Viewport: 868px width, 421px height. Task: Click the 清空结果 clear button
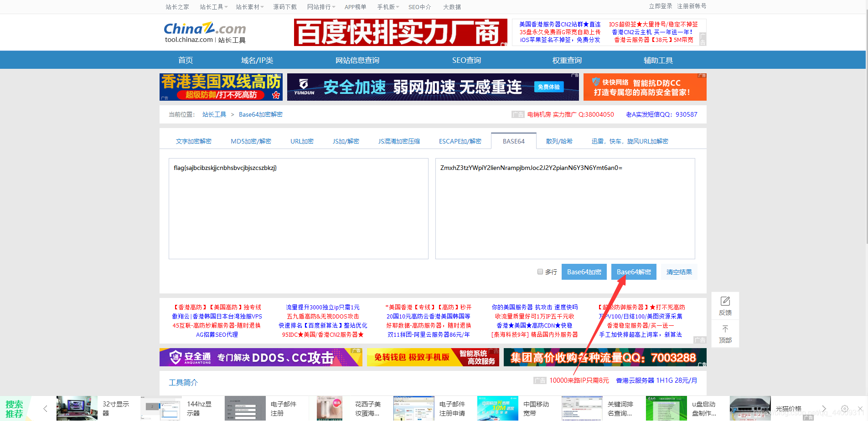click(x=679, y=272)
